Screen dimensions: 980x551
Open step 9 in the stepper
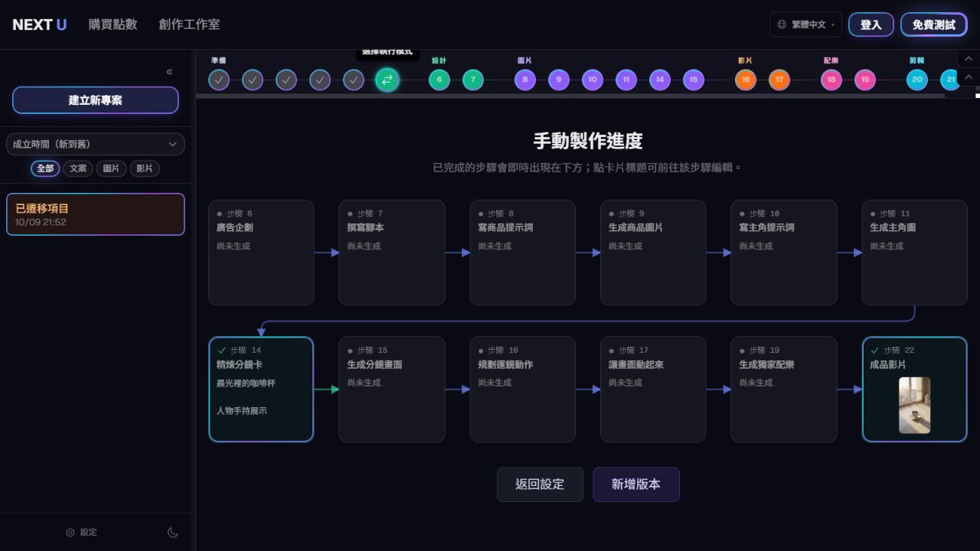coord(559,80)
